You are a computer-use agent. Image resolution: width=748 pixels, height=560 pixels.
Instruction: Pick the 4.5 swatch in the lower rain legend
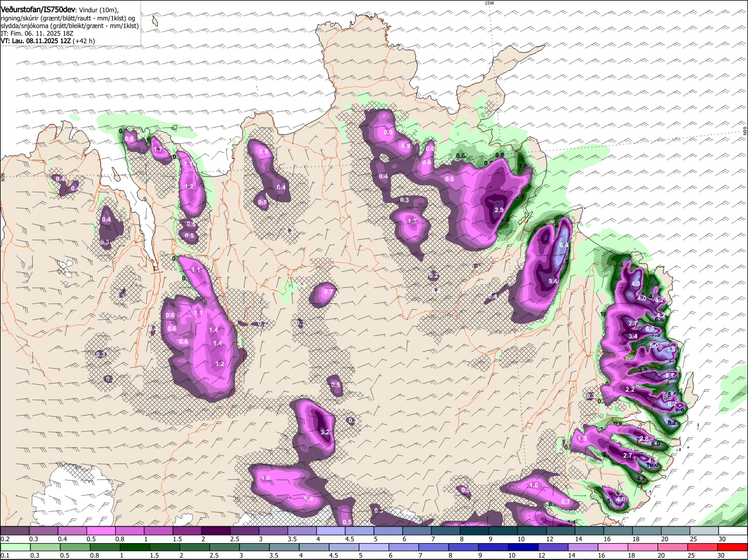pyautogui.click(x=345, y=547)
